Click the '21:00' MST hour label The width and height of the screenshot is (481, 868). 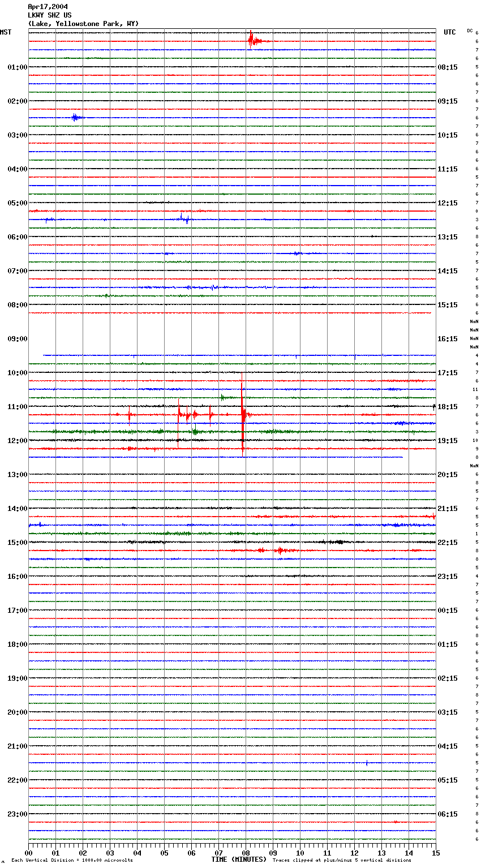[x=18, y=746]
